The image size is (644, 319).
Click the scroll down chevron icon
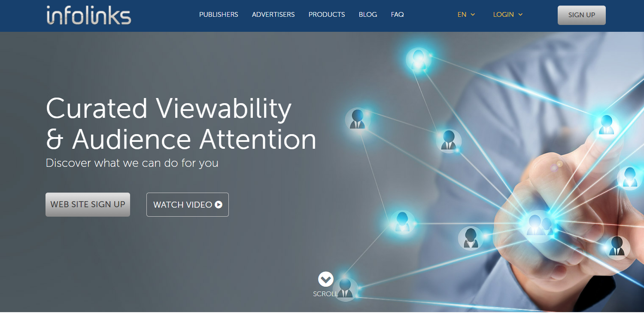326,279
